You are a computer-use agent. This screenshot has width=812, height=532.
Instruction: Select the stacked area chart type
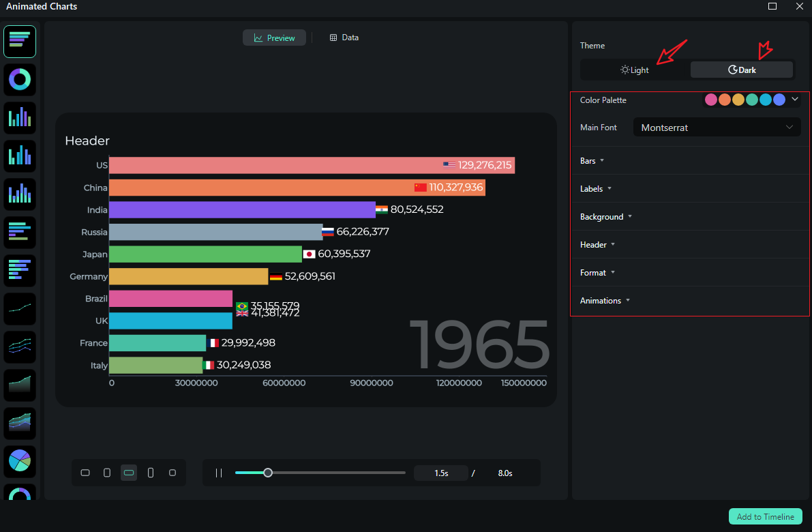point(19,424)
